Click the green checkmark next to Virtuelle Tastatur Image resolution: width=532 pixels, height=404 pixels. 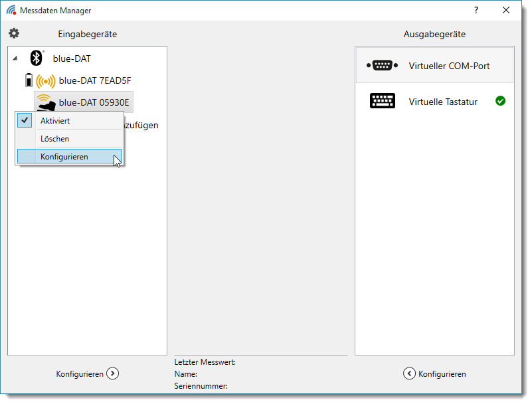pos(500,101)
